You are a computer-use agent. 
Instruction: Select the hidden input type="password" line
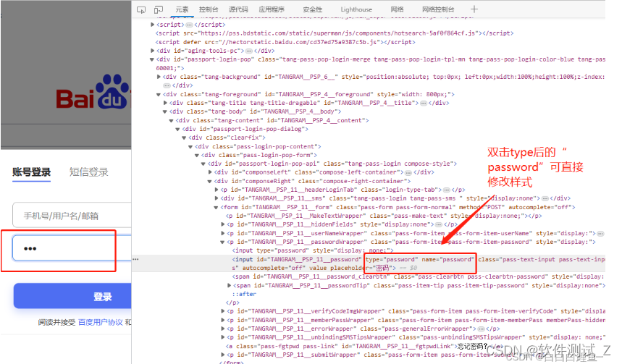pos(313,250)
